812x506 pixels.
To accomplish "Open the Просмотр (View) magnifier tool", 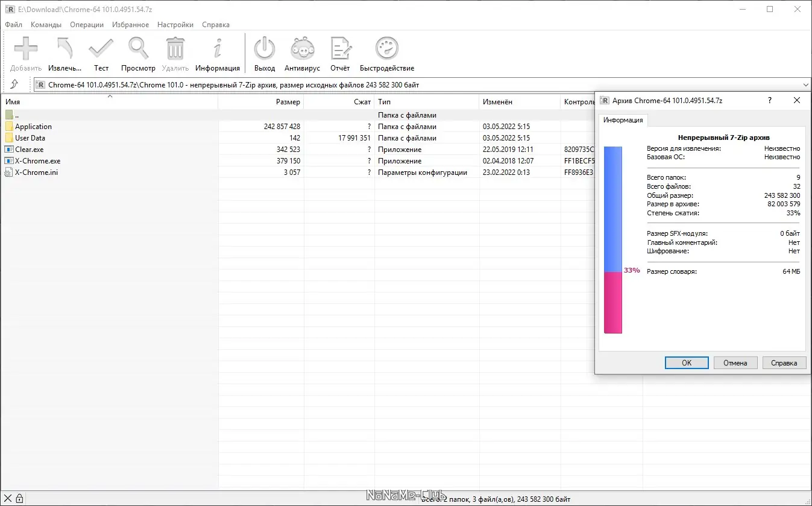I will pos(138,48).
